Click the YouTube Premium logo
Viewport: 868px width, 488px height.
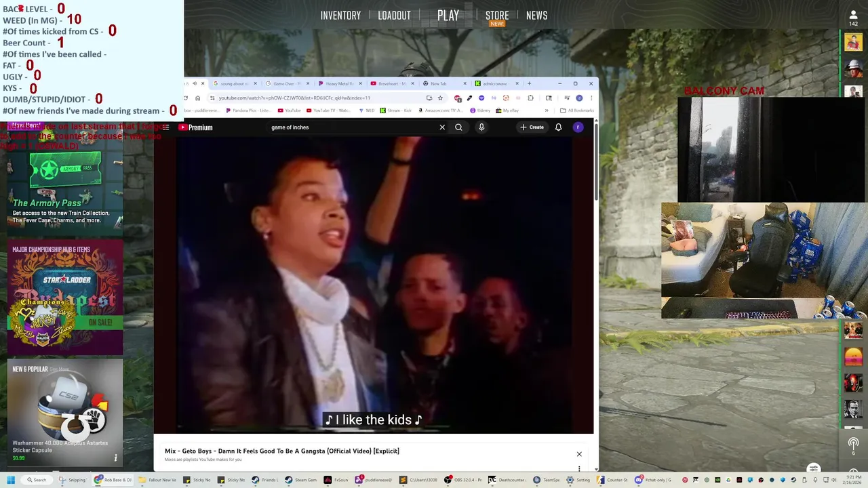pos(195,127)
